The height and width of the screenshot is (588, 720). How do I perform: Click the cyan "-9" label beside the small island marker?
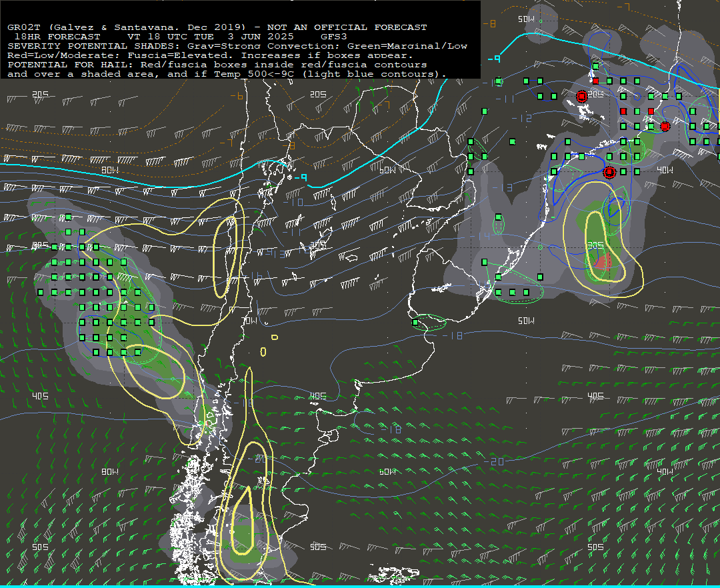coord(300,177)
